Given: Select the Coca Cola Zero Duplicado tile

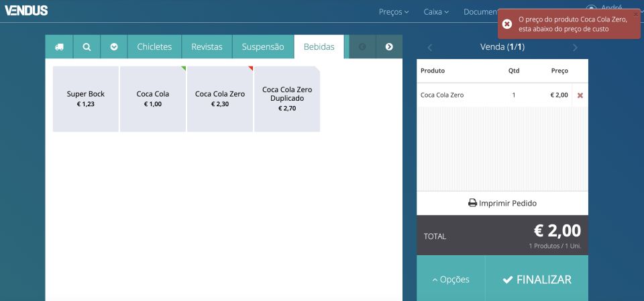Looking at the screenshot, I should coord(287,99).
